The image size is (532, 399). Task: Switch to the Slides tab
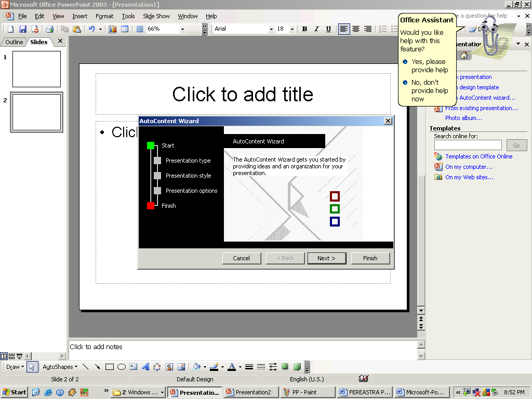pyautogui.click(x=38, y=42)
